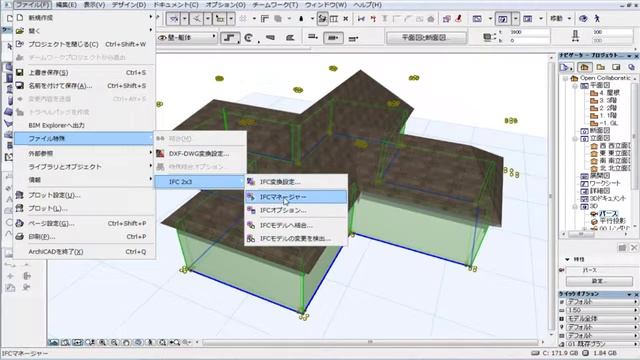Screen dimensions: 640x360
Task: Click BIM Explorerへ出力 menu item
Action: tap(84, 125)
